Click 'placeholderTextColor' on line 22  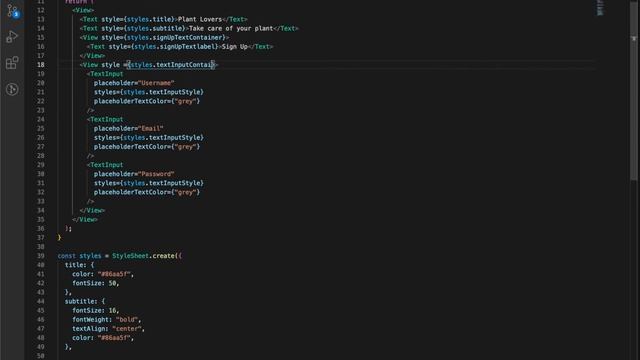tap(130, 101)
